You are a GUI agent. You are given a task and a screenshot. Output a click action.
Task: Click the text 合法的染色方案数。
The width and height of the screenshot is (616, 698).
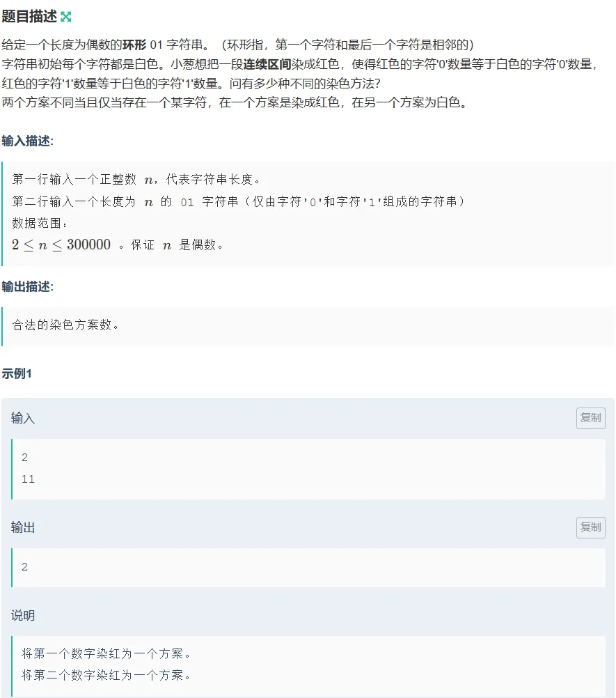point(66,325)
